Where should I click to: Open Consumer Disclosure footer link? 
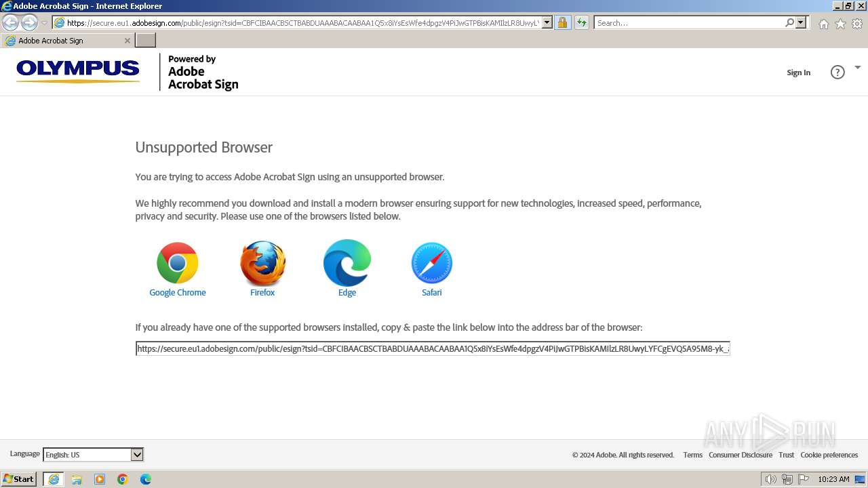tap(741, 455)
